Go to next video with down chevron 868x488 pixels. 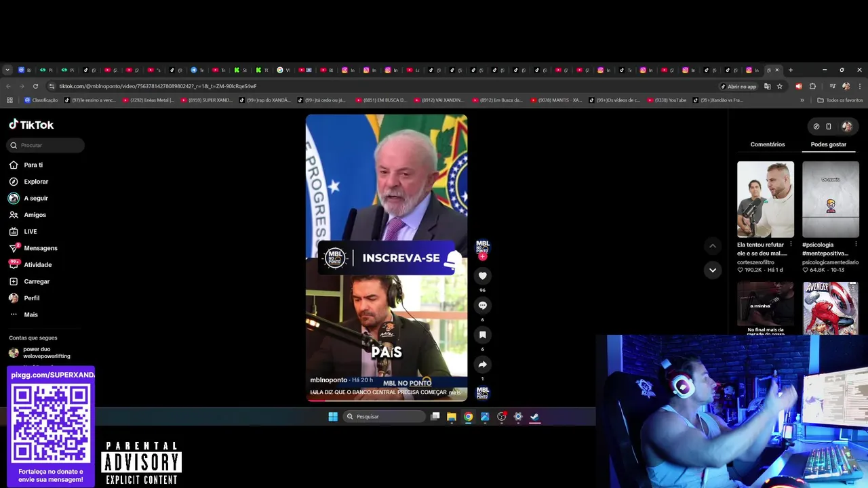(x=712, y=270)
